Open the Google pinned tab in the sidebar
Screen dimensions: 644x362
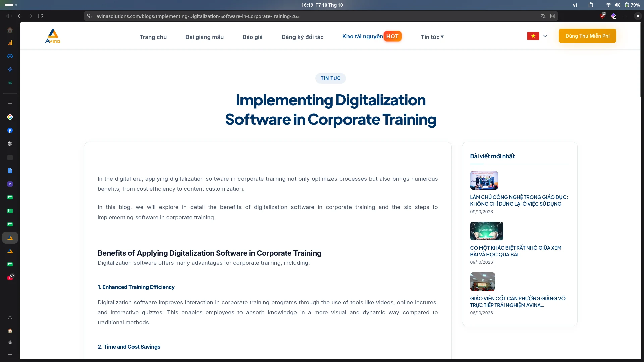coord(10,117)
